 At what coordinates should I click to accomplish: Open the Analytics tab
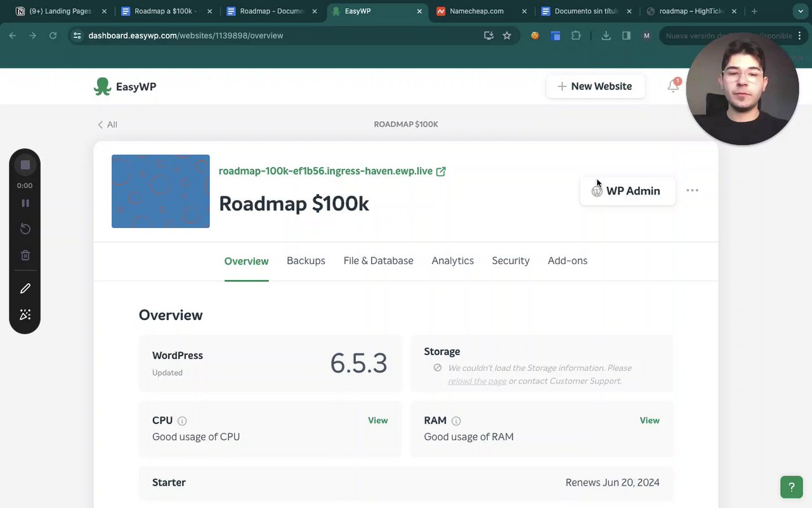tap(452, 261)
